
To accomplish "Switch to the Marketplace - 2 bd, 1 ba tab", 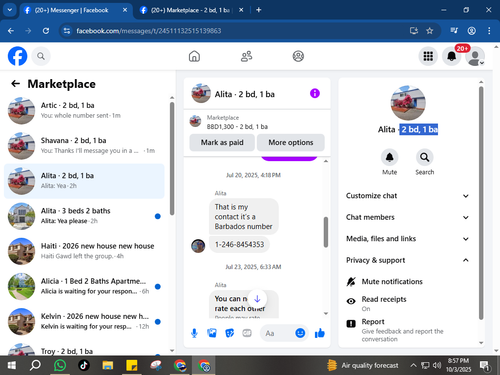I will (x=191, y=10).
